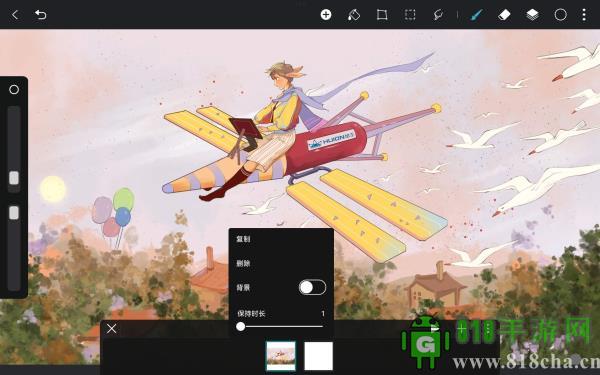This screenshot has height=375, width=600.
Task: Undo the last stroke
Action: click(41, 15)
